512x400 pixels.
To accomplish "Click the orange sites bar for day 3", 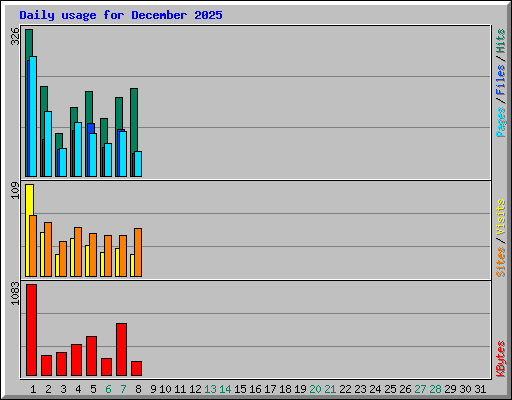I will (63, 259).
